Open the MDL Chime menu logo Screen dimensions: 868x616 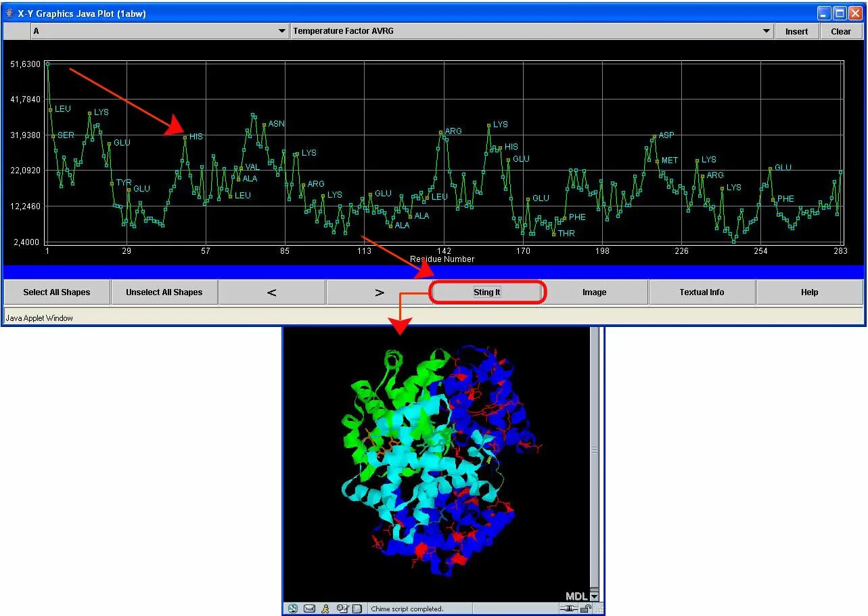pyautogui.click(x=576, y=596)
